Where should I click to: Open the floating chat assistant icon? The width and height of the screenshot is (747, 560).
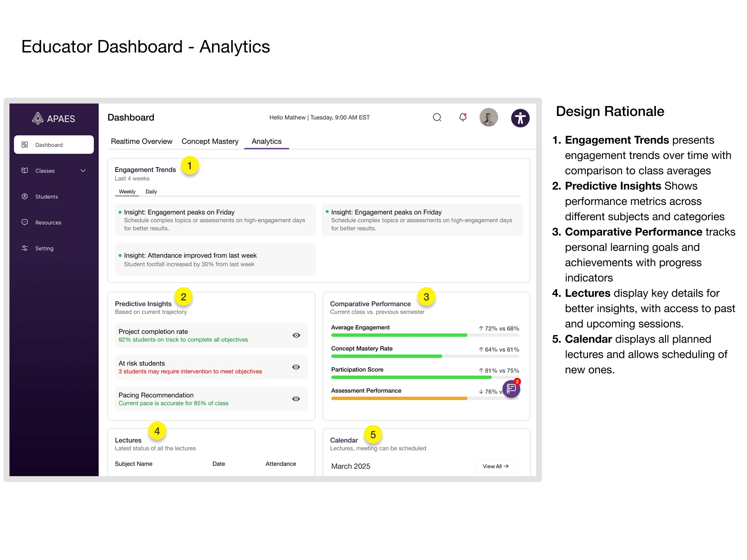coord(511,389)
